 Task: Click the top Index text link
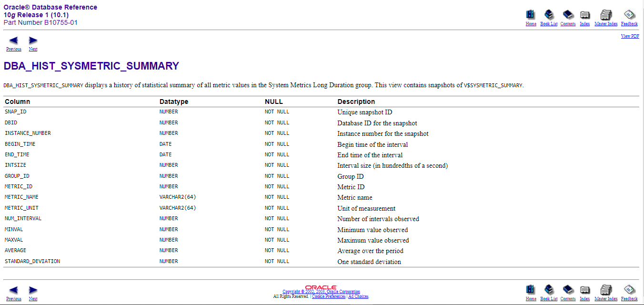pos(585,24)
